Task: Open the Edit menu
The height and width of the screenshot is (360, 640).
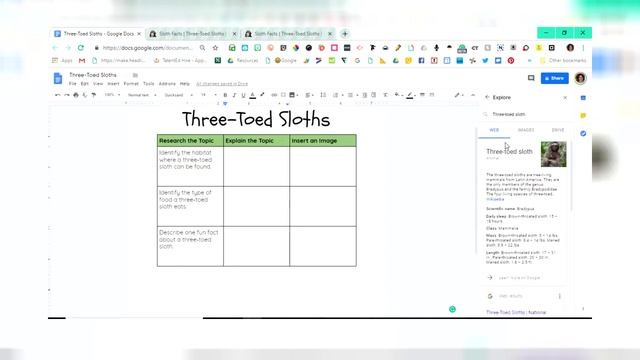Action: coord(84,84)
